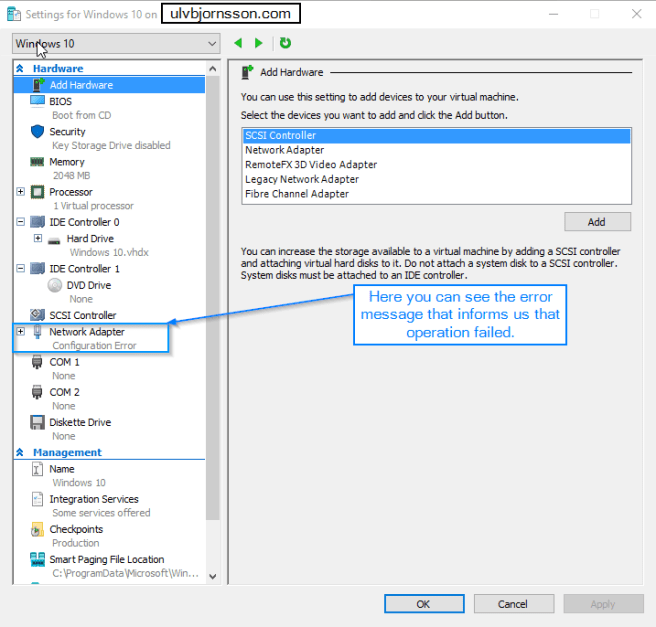Click the tree vertical scrollbar thumb
This screenshot has height=627, width=656.
pyautogui.click(x=213, y=297)
